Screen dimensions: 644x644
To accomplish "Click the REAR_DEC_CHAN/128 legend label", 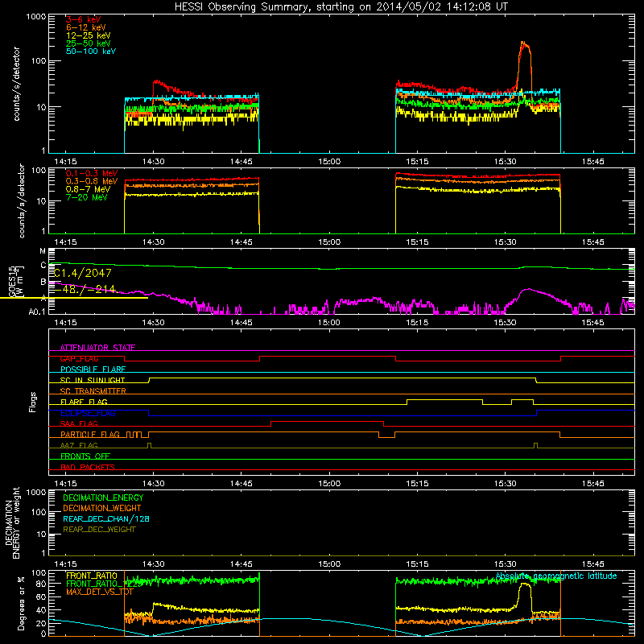I will [106, 518].
